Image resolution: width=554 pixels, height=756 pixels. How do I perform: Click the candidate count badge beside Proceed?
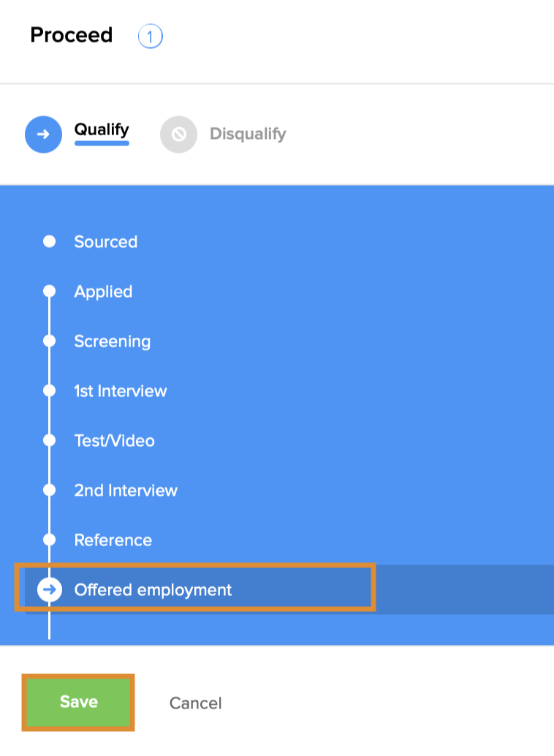click(150, 36)
